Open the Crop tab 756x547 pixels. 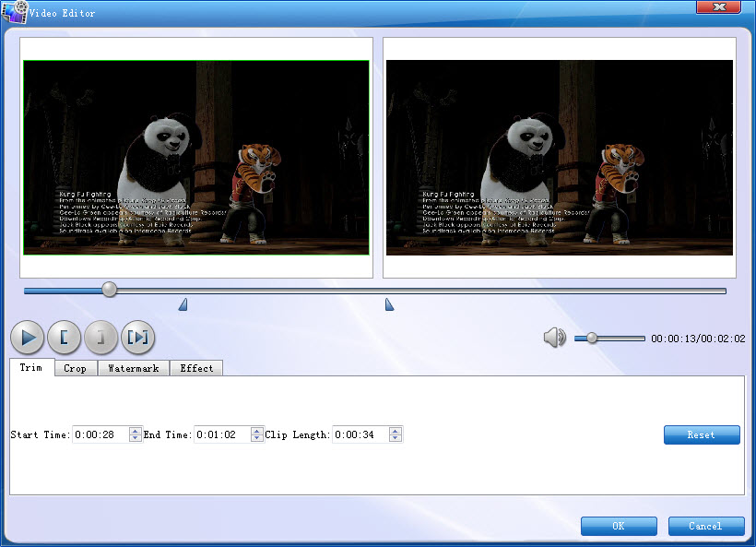coord(76,368)
